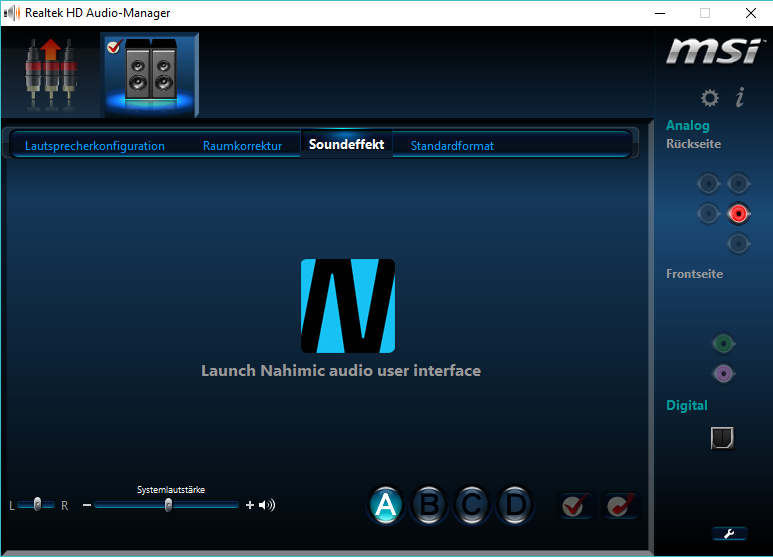773x558 pixels.
Task: Click the top-left rear analog jack
Action: coord(708,184)
